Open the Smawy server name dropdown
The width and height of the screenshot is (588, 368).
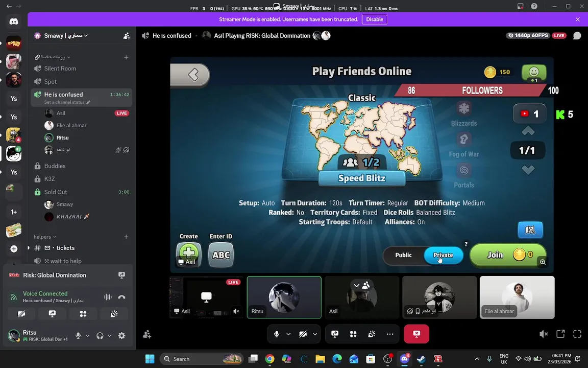pos(66,36)
